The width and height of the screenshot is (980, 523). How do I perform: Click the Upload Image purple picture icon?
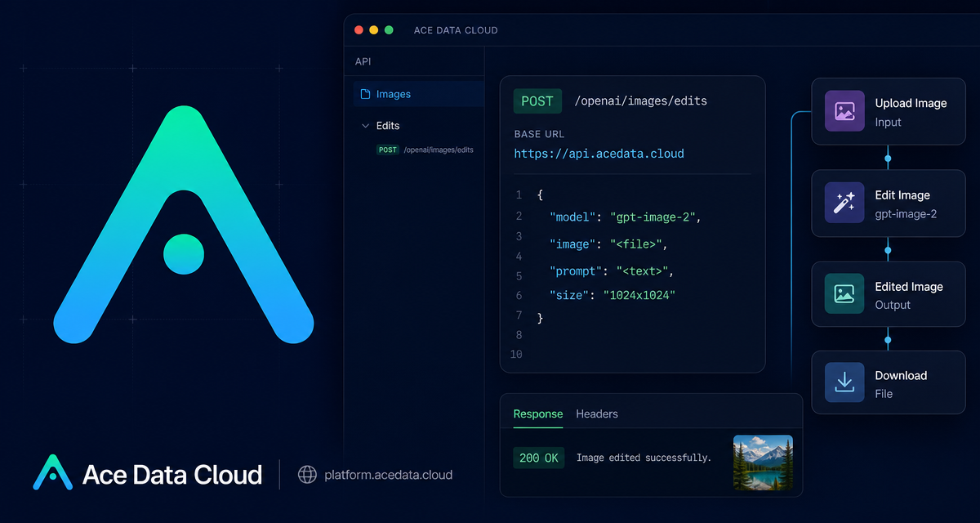coord(844,111)
